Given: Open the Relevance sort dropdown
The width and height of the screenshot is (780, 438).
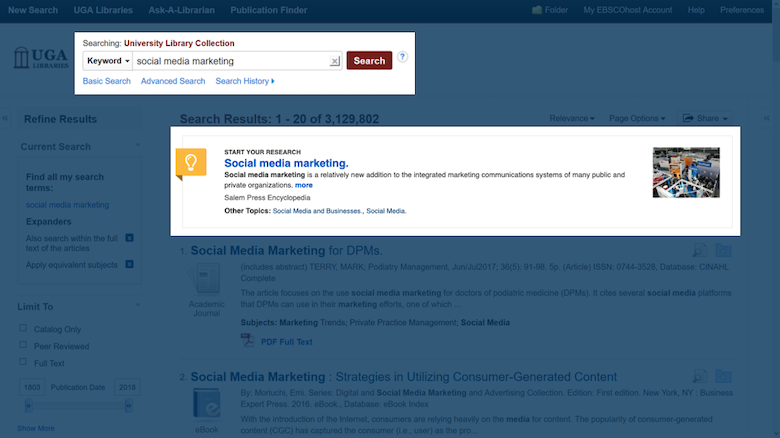Looking at the screenshot, I should 572,118.
